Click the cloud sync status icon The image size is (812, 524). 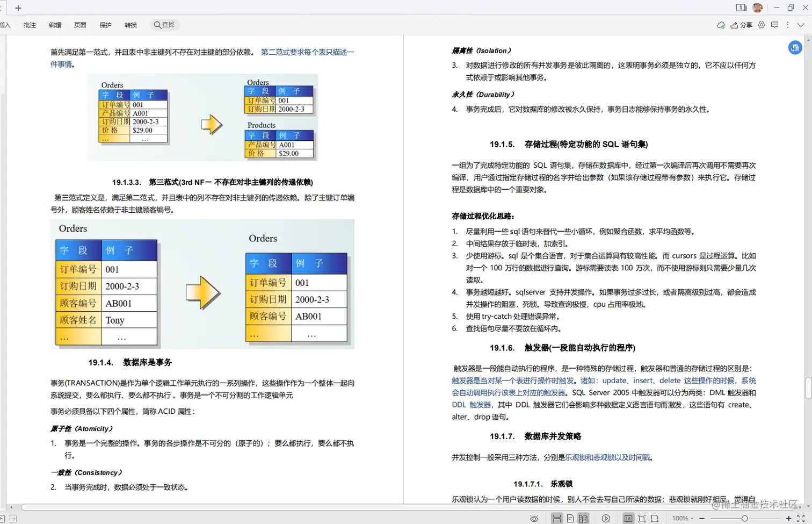click(x=721, y=25)
